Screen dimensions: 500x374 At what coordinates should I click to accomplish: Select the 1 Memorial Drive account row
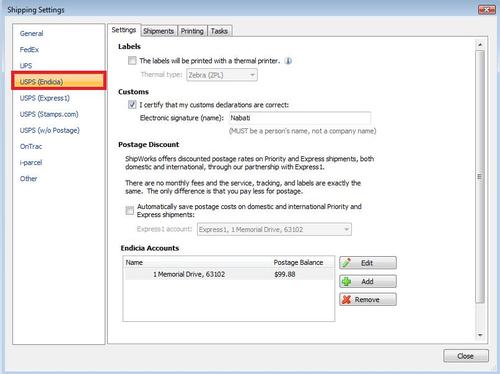(x=229, y=274)
